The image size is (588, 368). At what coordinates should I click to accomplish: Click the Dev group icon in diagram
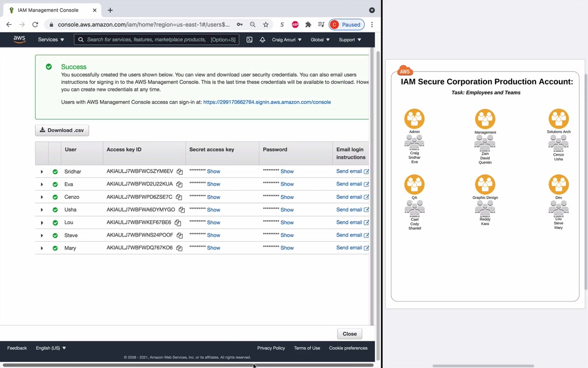coord(559,185)
